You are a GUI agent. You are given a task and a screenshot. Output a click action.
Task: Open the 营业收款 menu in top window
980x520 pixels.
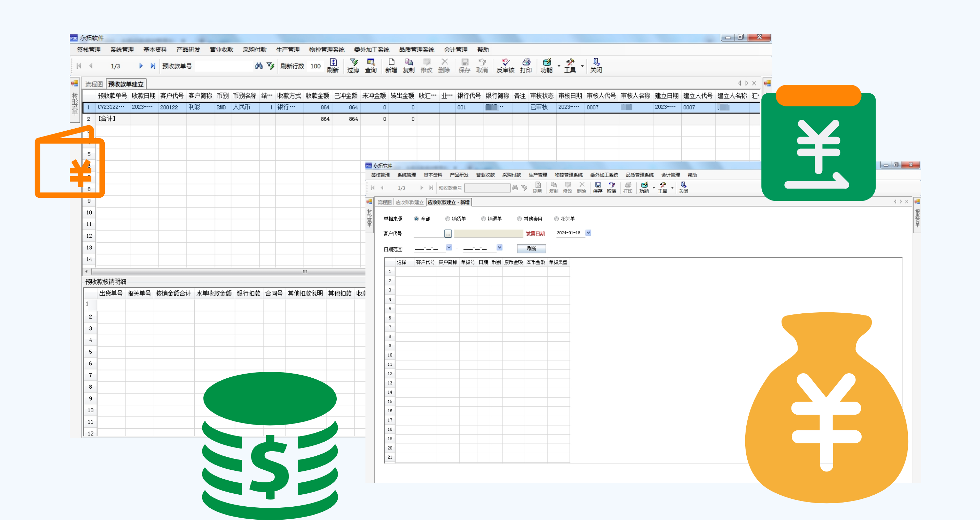[x=221, y=50]
